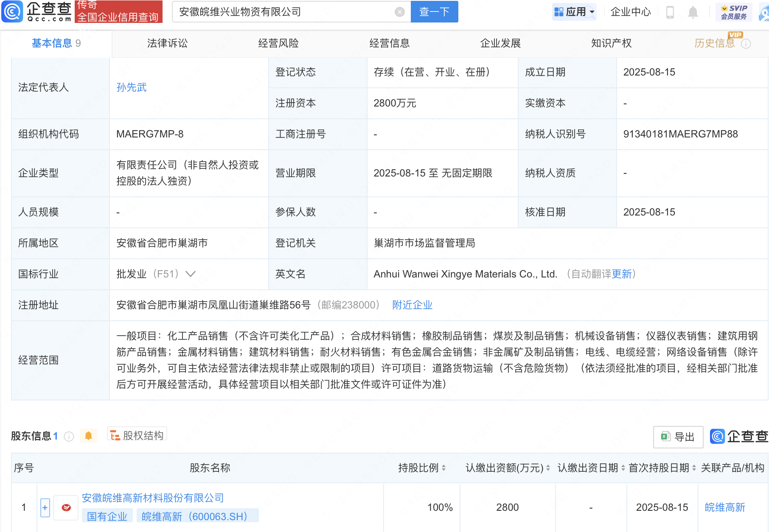Screen dimensions: 769x532
Task: Switch to 知识产权 tab
Action: click(x=612, y=43)
